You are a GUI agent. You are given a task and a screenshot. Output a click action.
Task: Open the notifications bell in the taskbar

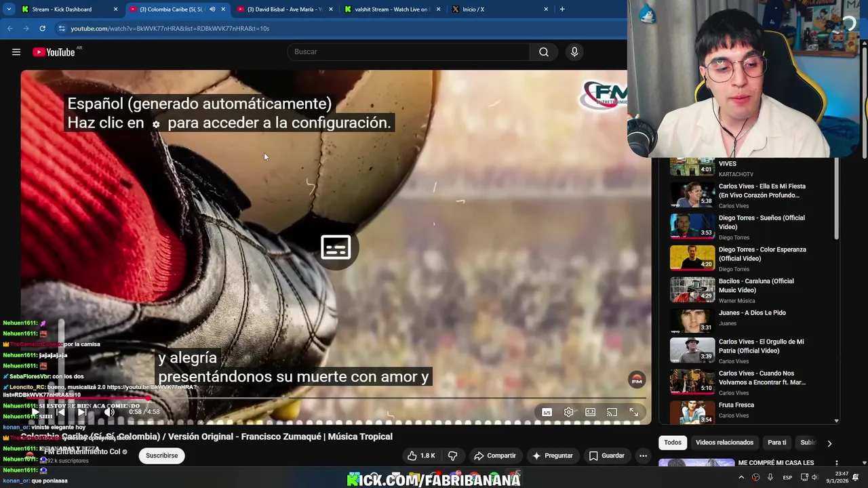[x=856, y=478]
